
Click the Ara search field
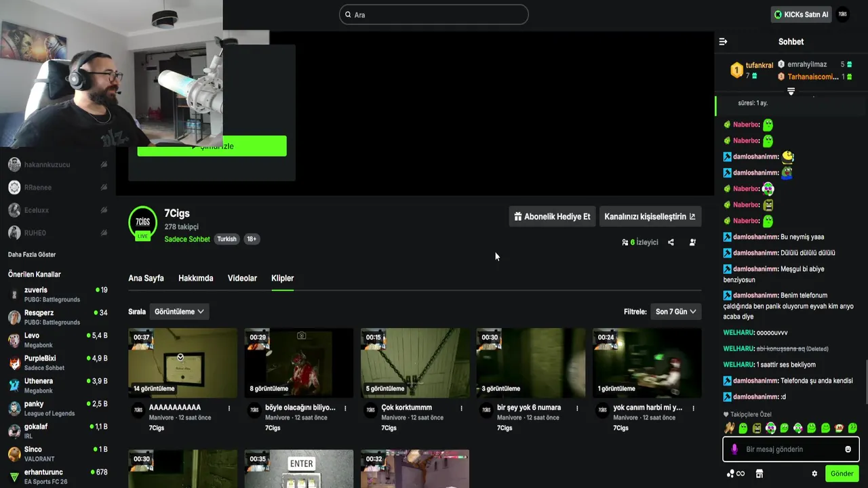(x=434, y=14)
